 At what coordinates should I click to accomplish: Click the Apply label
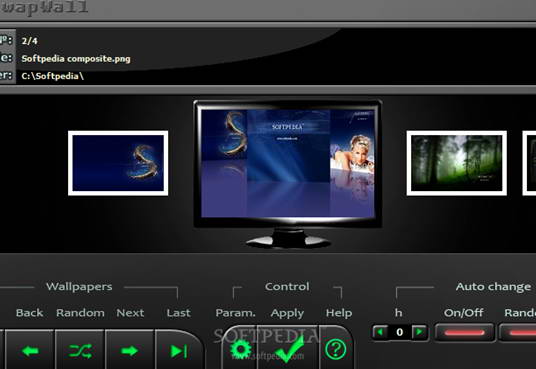(x=287, y=313)
